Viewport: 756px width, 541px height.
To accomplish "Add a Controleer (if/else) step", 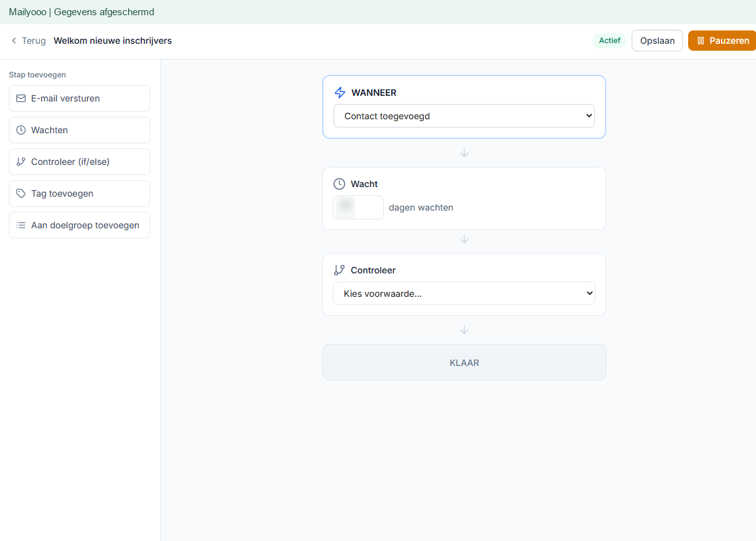I will pyautogui.click(x=79, y=162).
